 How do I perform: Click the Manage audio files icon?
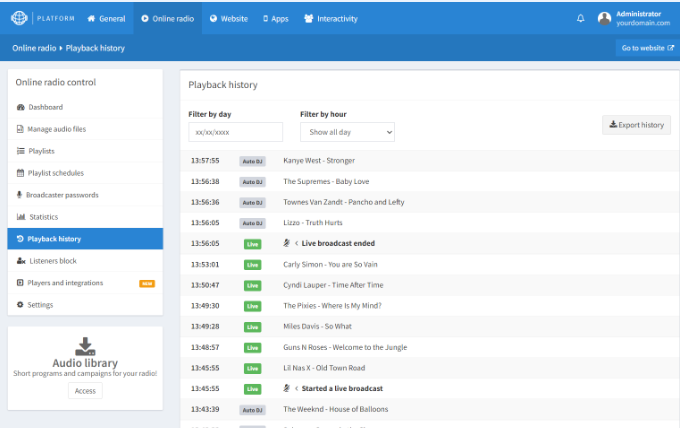(20, 129)
